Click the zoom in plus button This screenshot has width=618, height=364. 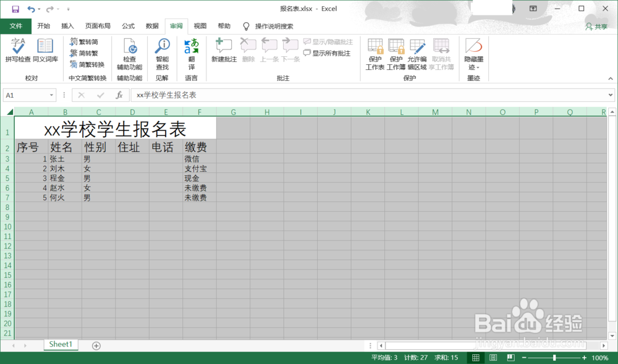(x=584, y=358)
